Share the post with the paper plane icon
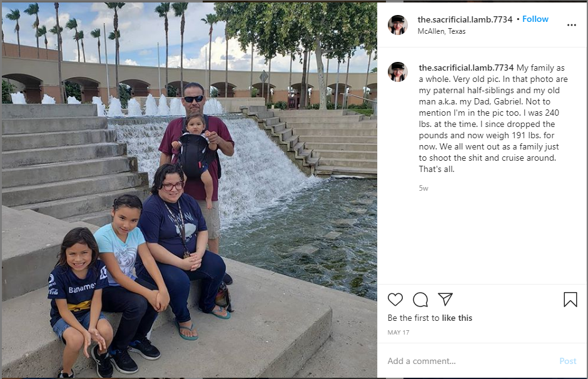 coord(445,299)
